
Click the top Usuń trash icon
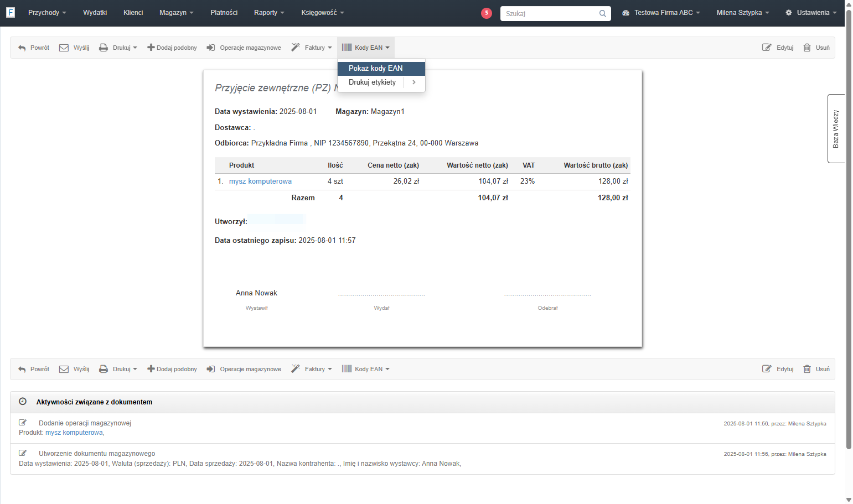pos(807,48)
